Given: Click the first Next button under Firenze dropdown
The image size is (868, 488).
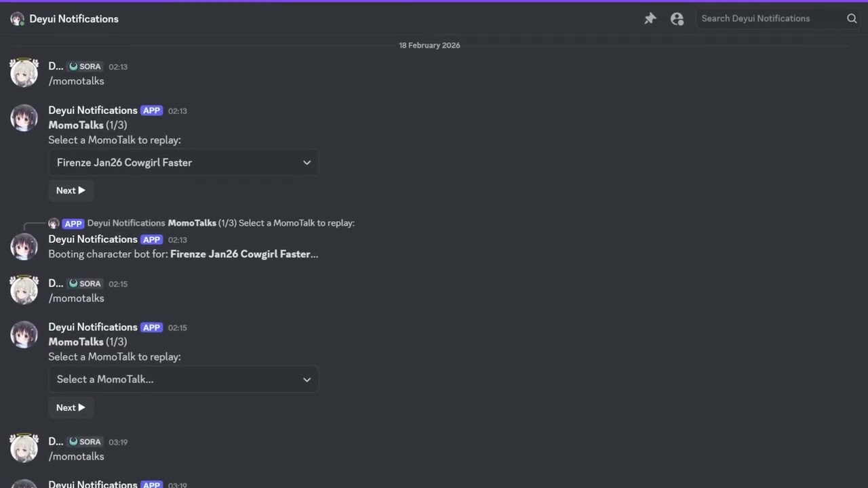Looking at the screenshot, I should click(71, 190).
